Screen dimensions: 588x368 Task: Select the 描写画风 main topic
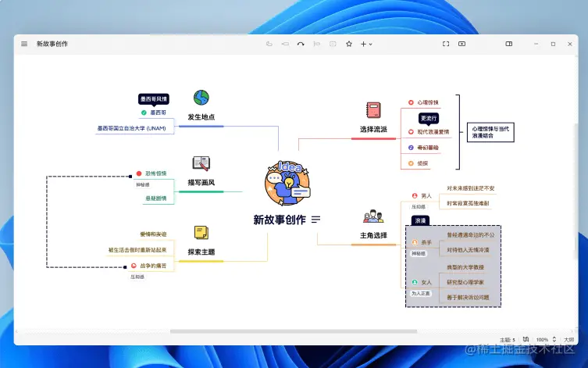pyautogui.click(x=201, y=183)
